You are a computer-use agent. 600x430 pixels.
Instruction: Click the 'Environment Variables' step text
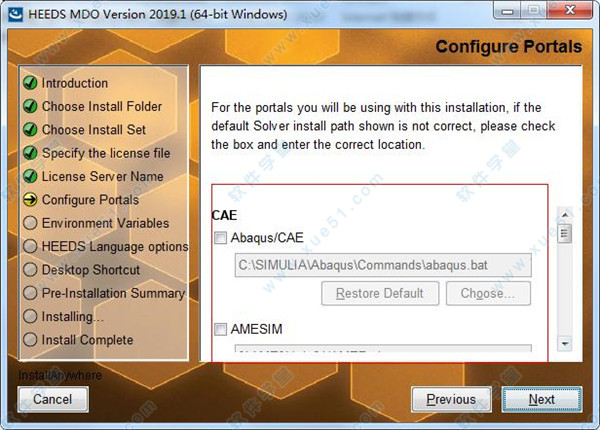[x=106, y=223]
